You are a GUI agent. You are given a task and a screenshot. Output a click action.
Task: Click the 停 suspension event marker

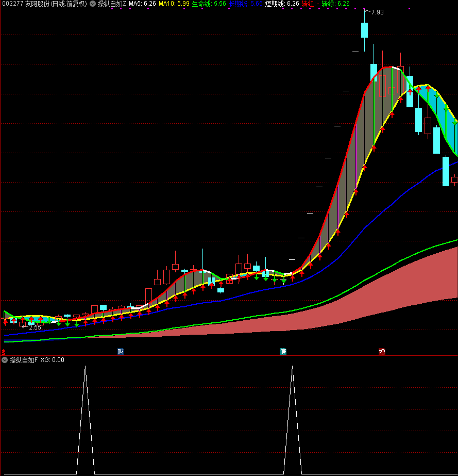(283, 352)
